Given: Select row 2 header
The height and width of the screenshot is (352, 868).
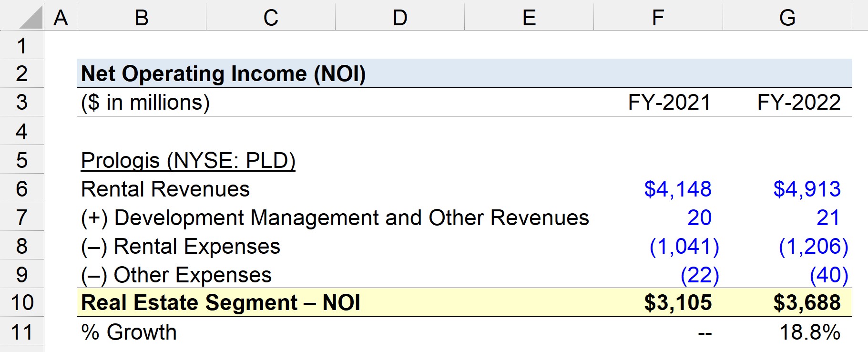Looking at the screenshot, I should 22,73.
